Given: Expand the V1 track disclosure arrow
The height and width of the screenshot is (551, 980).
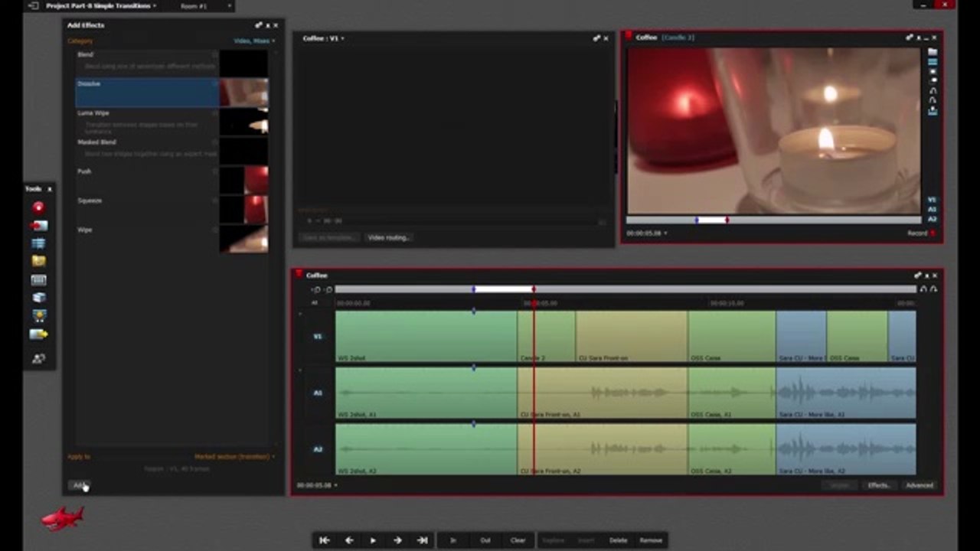Looking at the screenshot, I should point(300,314).
